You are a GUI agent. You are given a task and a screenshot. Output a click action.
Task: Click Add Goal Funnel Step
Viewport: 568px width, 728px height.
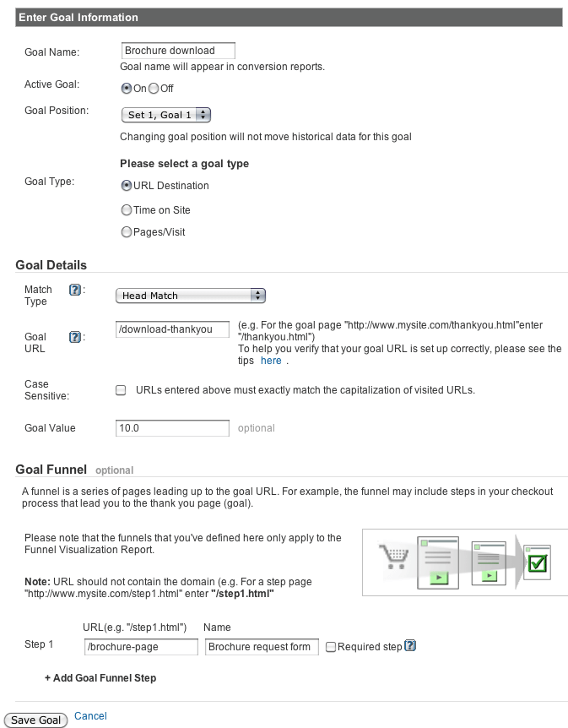click(x=101, y=679)
